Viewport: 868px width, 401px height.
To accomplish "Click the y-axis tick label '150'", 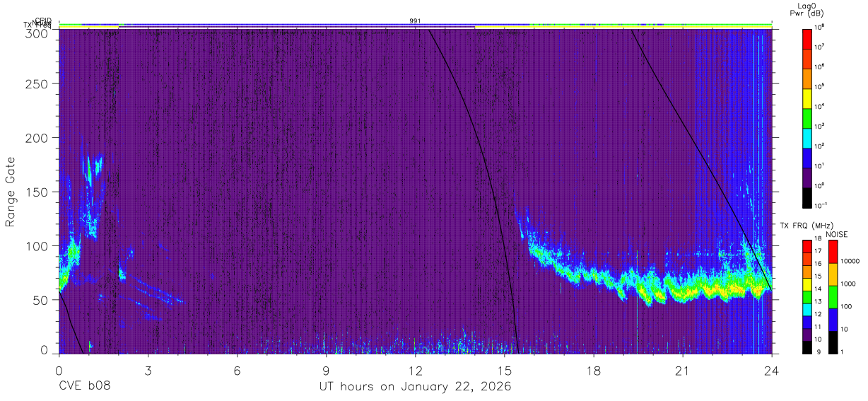I will point(37,192).
